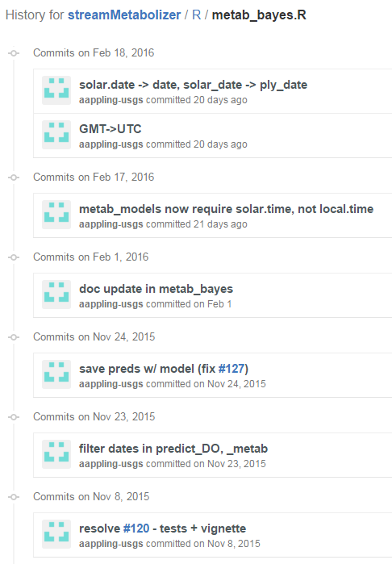This screenshot has width=392, height=564.
Task: Click aappling-usgs author on GMT->UTC commit
Action: (111, 144)
